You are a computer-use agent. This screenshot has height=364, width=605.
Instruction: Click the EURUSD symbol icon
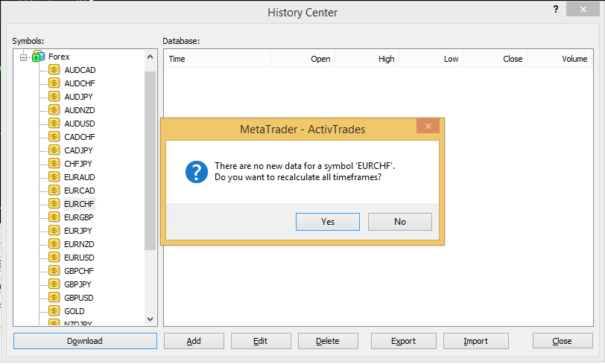coord(54,258)
